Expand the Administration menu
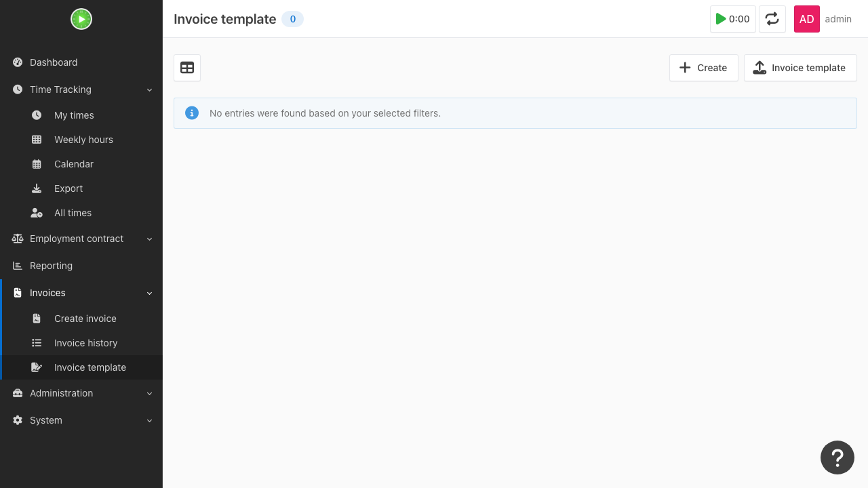 (81, 393)
